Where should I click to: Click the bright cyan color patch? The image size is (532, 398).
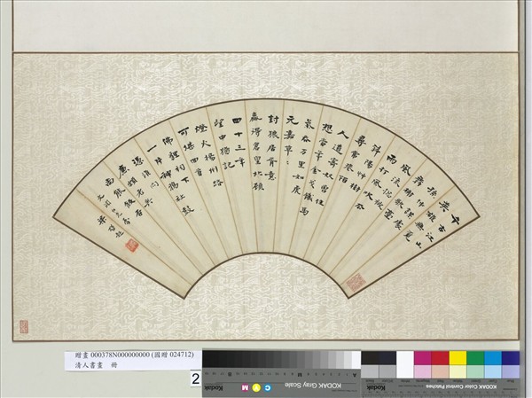pos(492,358)
